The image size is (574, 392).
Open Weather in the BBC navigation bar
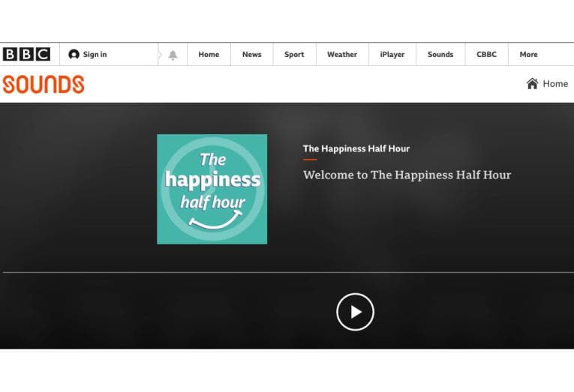click(x=342, y=55)
